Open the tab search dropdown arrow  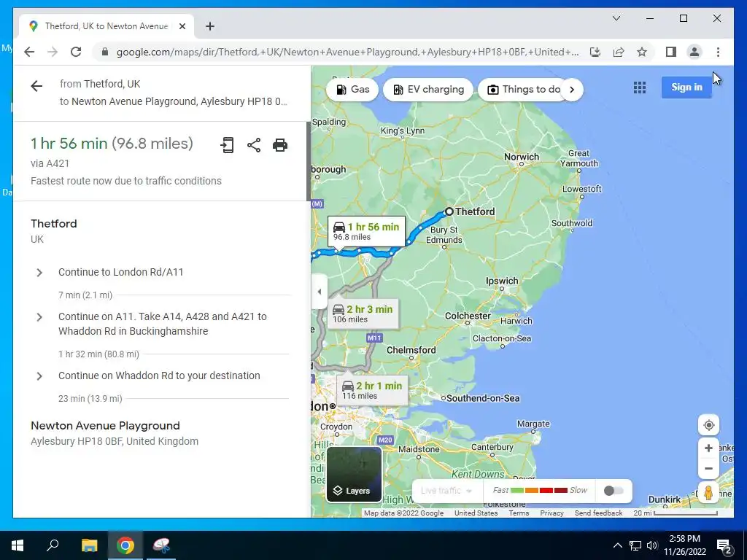click(x=616, y=18)
